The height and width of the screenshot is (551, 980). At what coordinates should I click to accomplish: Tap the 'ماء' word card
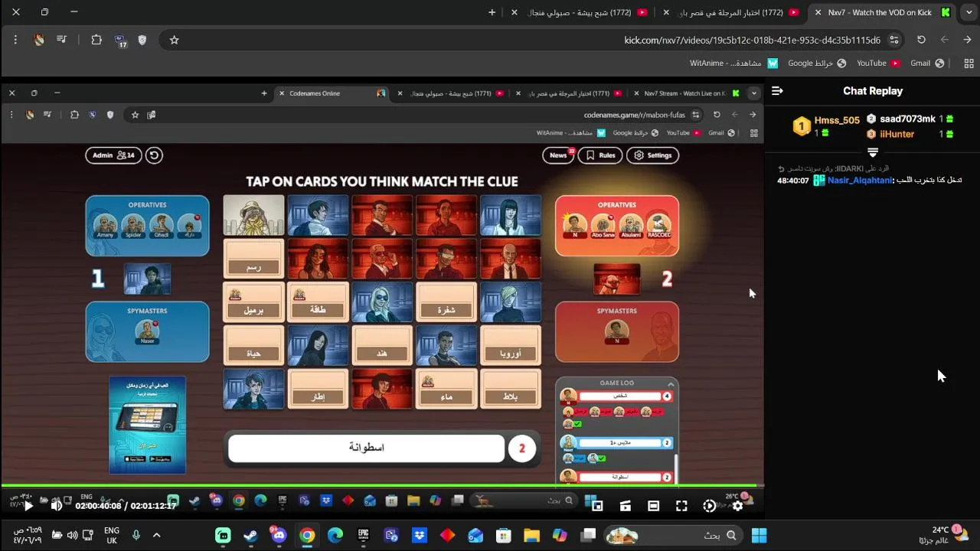tap(446, 389)
